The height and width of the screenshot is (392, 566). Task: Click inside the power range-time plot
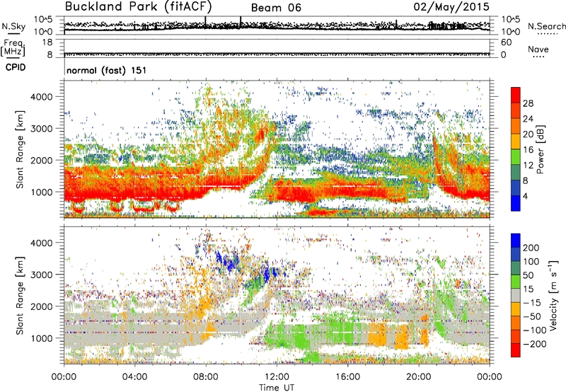[x=277, y=149]
